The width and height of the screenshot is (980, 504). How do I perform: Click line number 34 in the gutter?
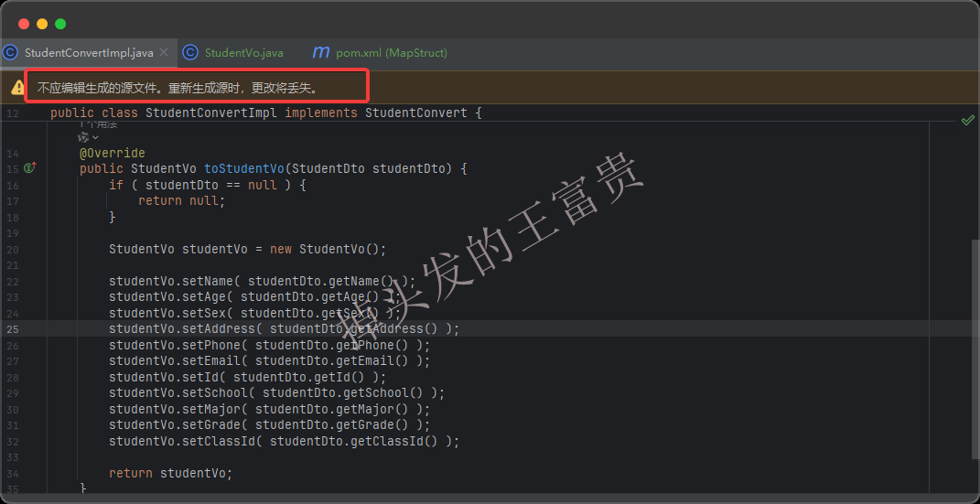tap(13, 474)
